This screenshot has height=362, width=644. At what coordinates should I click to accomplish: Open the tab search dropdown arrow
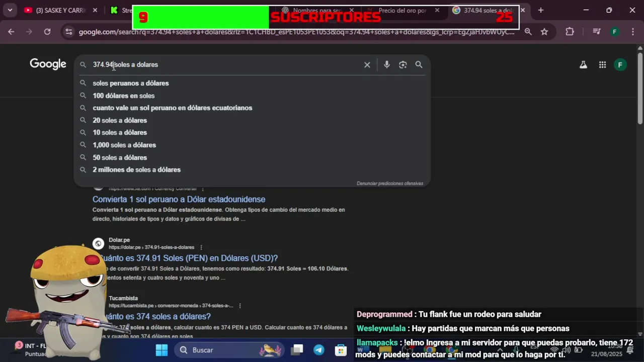coord(10,10)
